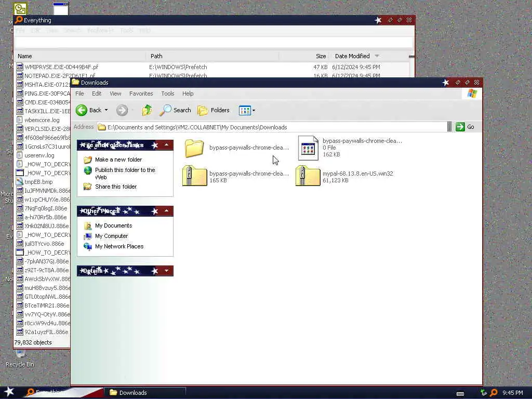
Task: Click the green Back arrow icon
Action: point(82,110)
